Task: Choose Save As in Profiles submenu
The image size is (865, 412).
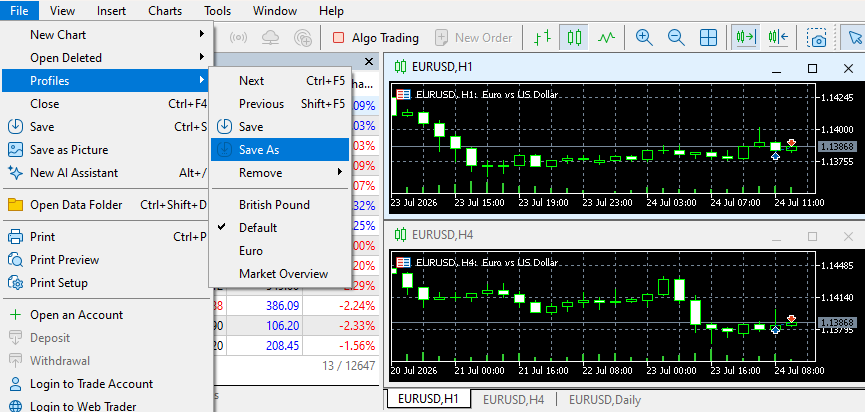Action: (x=280, y=149)
